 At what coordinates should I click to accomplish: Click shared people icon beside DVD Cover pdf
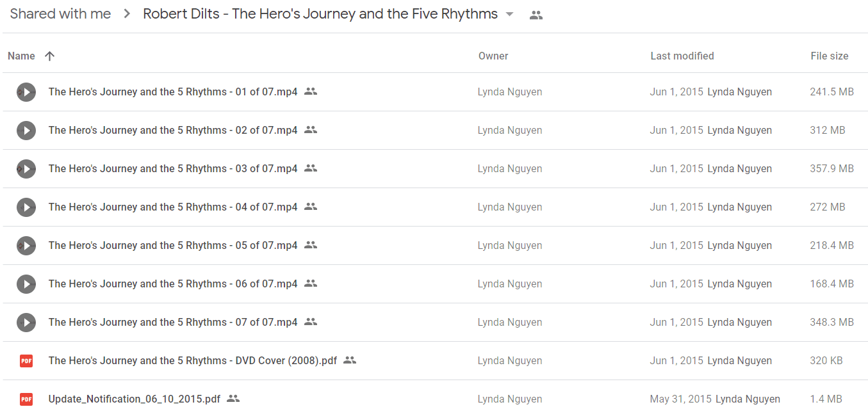click(350, 360)
